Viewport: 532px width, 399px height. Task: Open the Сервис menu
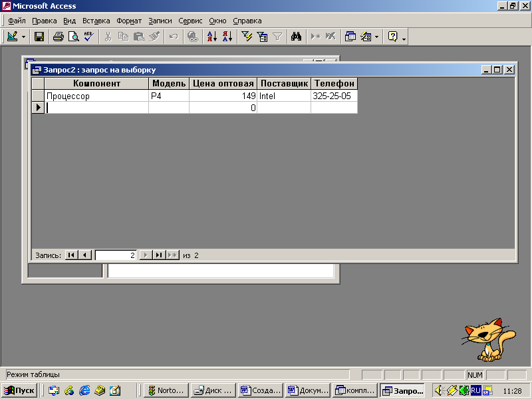[x=190, y=21]
